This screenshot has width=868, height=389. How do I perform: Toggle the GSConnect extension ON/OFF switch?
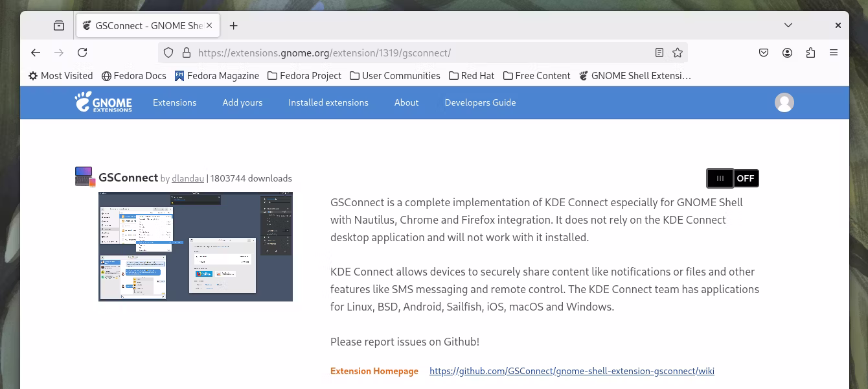tap(733, 178)
